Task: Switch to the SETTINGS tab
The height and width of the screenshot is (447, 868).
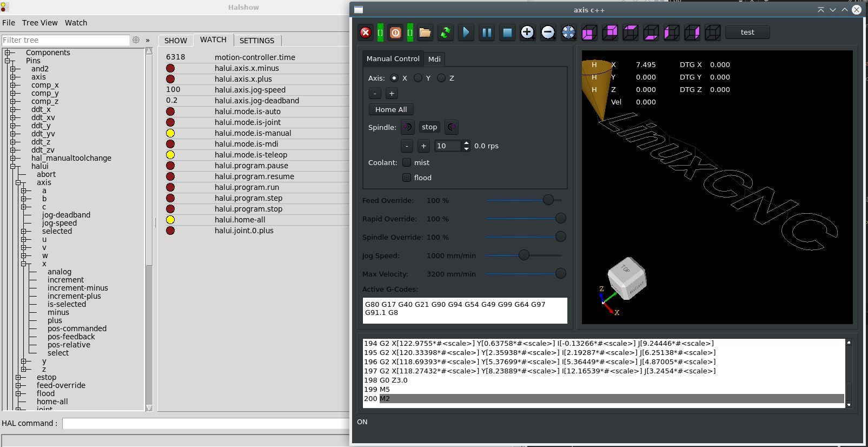Action: point(257,41)
